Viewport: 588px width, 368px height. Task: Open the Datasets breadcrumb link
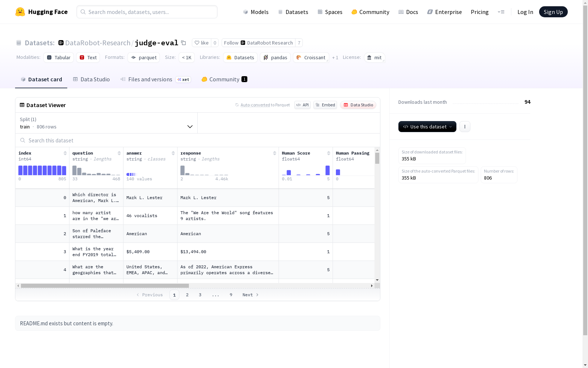click(39, 43)
